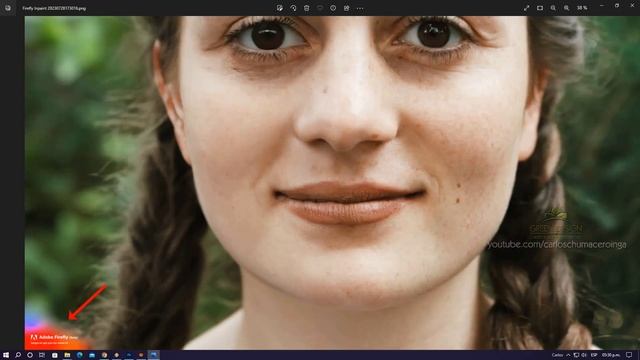640x360 pixels.
Task: Open the network icon in system tray
Action: pos(576,355)
